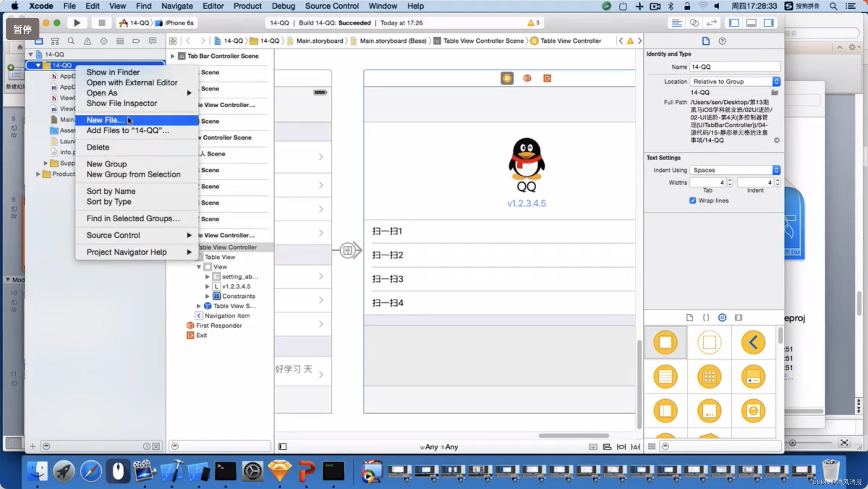Open the Source Control submenu in context menu

[x=137, y=235]
